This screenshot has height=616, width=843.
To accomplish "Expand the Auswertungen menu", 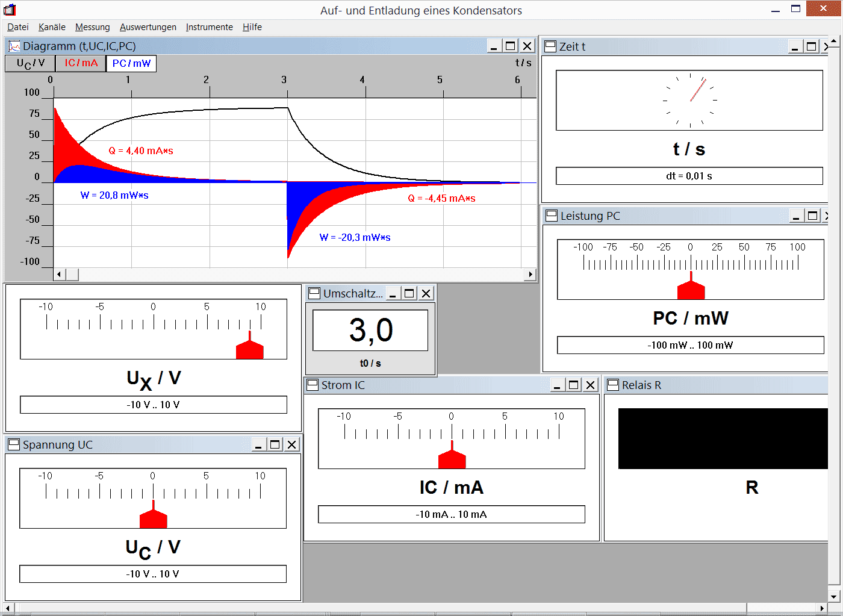I will (x=148, y=27).
